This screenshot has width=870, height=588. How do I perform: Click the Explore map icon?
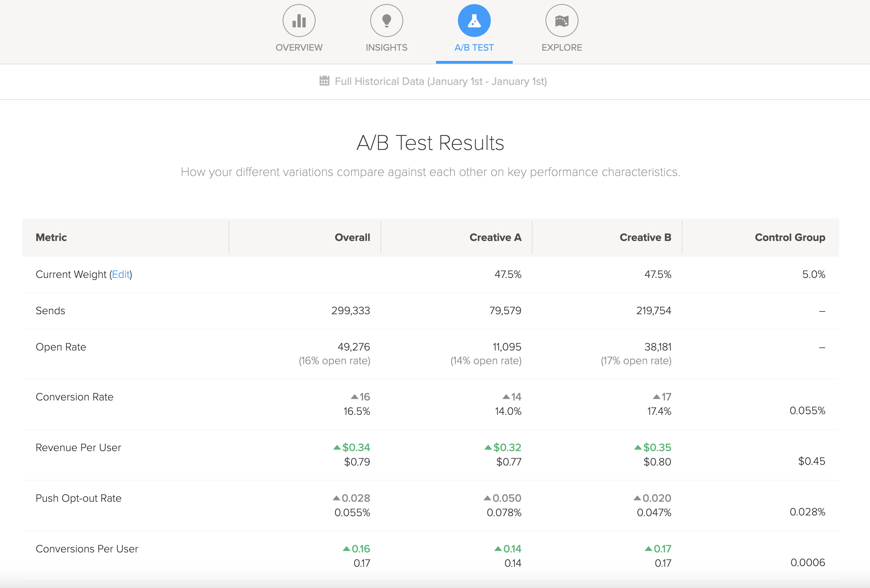click(562, 21)
